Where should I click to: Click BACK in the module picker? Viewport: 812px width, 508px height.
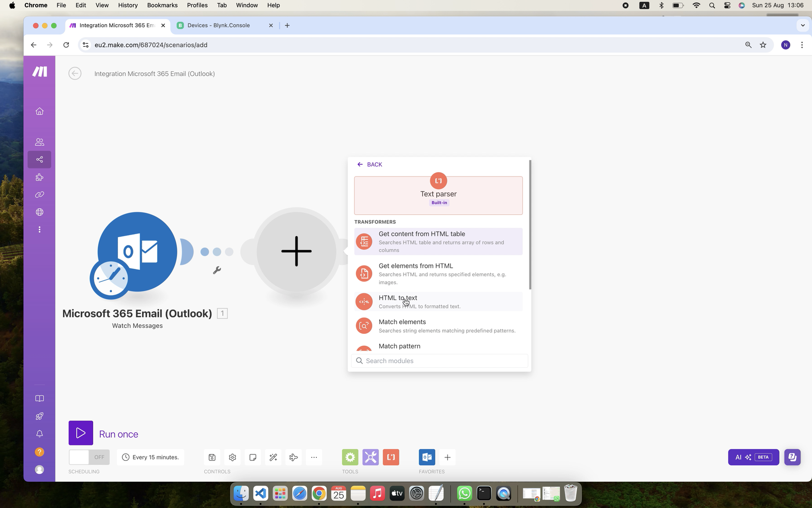point(370,164)
